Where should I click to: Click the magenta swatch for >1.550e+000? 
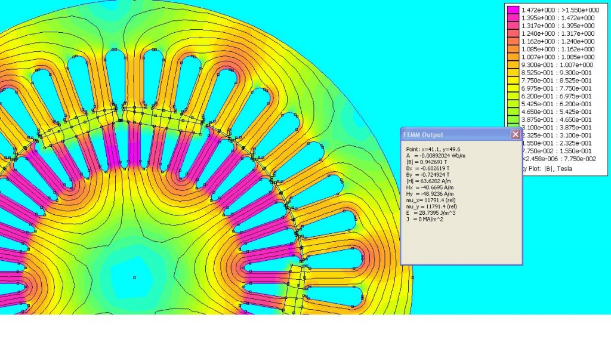pos(513,10)
